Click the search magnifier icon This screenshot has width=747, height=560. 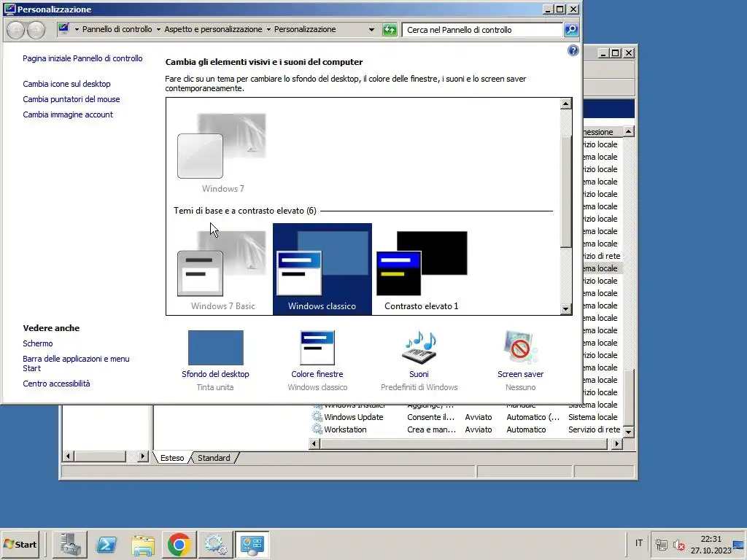(570, 29)
